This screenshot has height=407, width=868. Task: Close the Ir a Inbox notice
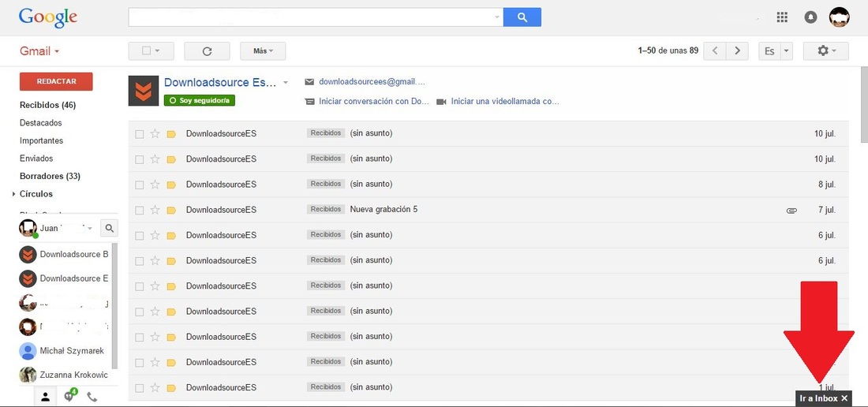coord(844,398)
